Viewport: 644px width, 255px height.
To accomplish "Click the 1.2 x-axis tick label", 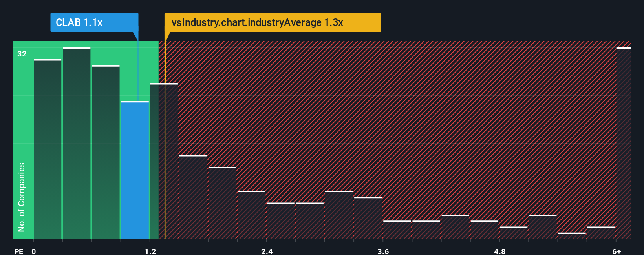I will pyautogui.click(x=150, y=251).
